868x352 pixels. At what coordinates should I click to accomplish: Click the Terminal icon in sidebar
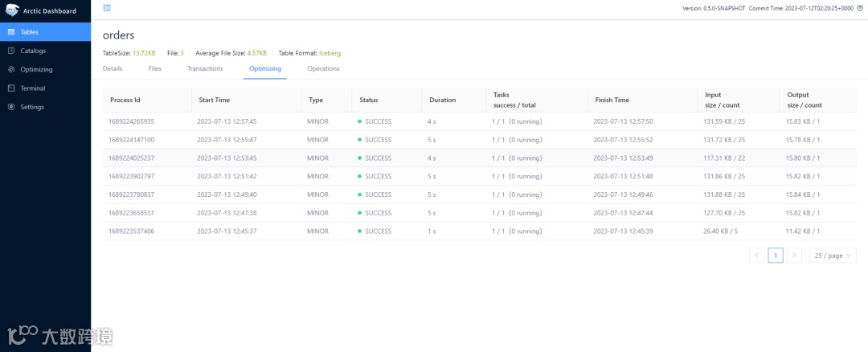point(11,88)
